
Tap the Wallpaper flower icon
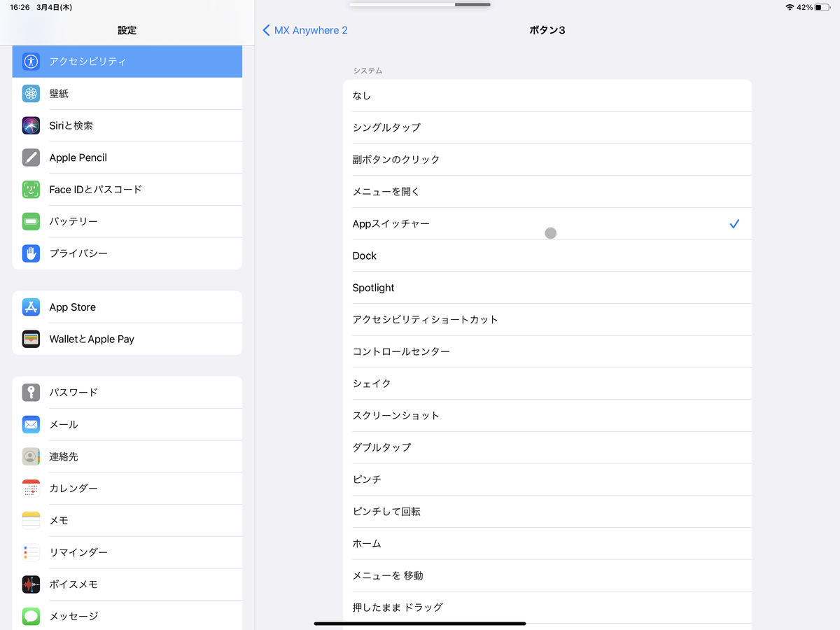click(31, 94)
